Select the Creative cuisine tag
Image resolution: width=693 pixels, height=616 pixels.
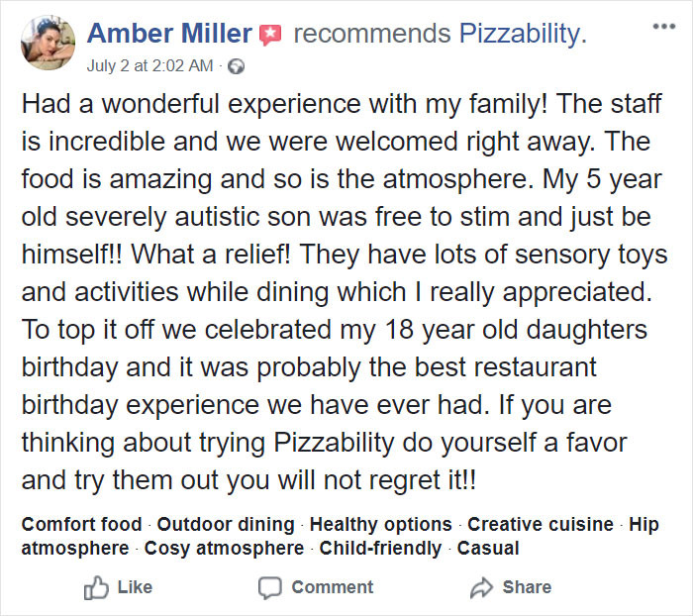click(541, 525)
